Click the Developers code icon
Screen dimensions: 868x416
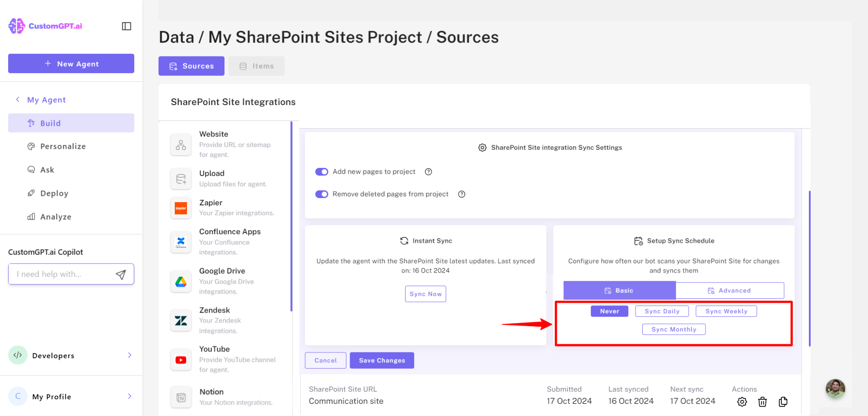pyautogui.click(x=18, y=355)
